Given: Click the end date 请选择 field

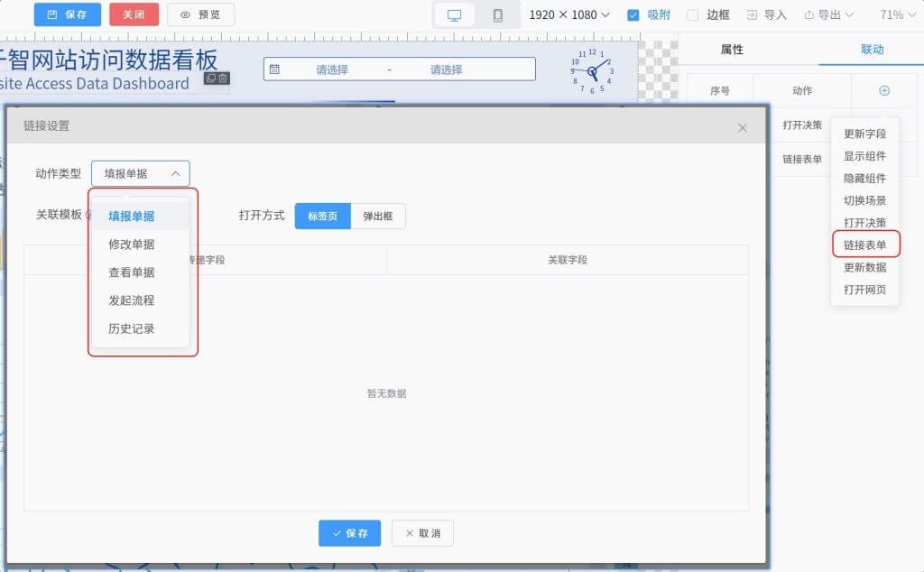Looking at the screenshot, I should [x=446, y=69].
